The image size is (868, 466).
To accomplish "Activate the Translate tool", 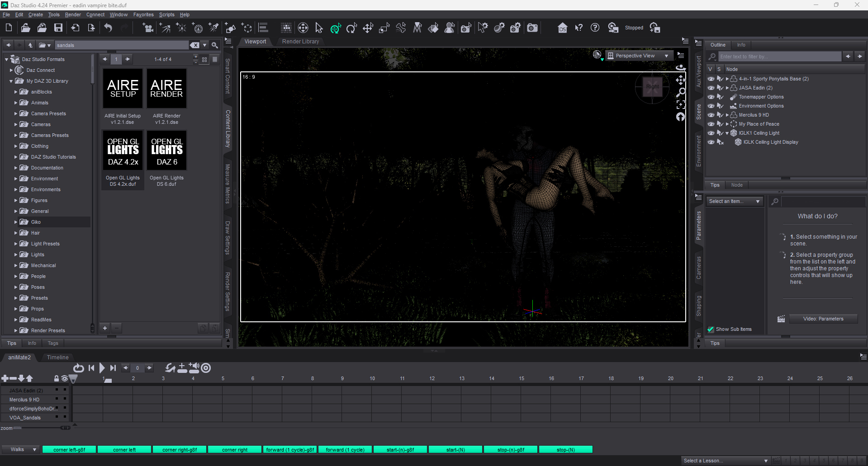I will [x=368, y=28].
